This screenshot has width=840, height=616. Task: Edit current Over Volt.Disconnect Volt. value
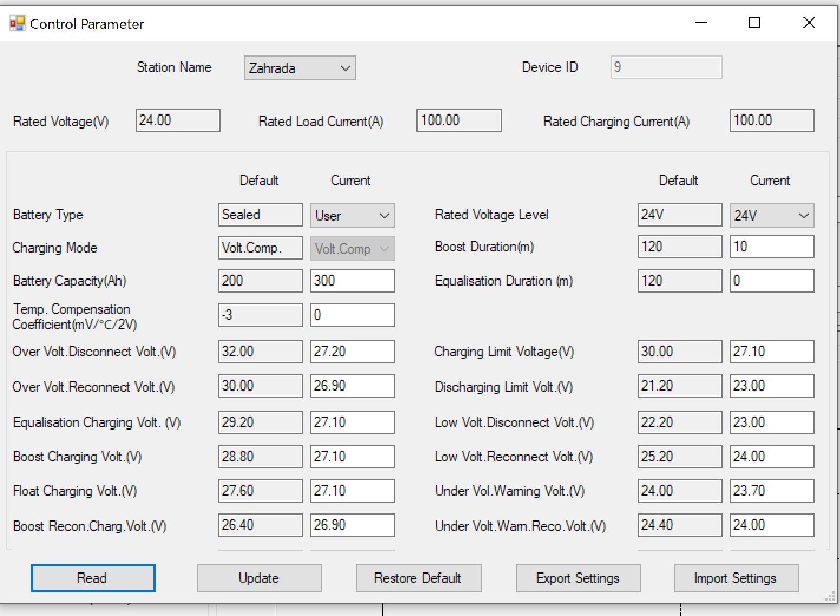pyautogui.click(x=352, y=352)
